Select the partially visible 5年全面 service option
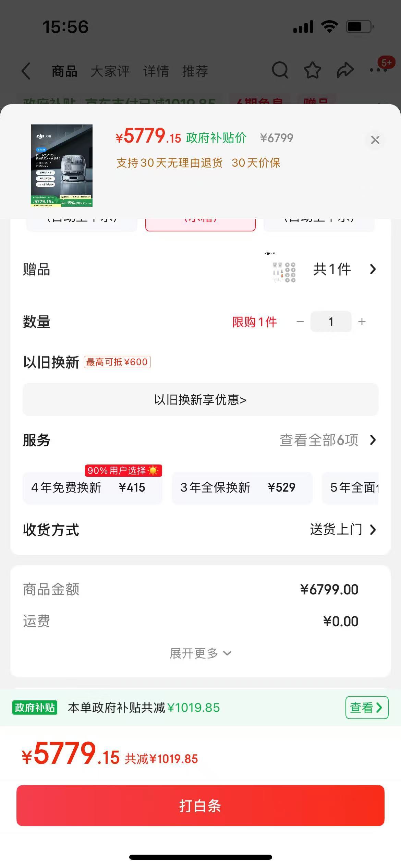Viewport: 401px width, 868px height. point(350,487)
